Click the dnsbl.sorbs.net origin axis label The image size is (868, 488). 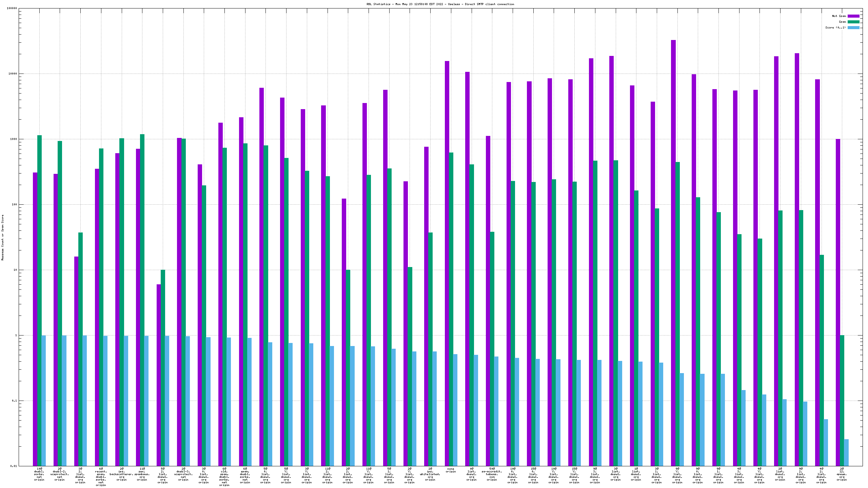tap(39, 474)
